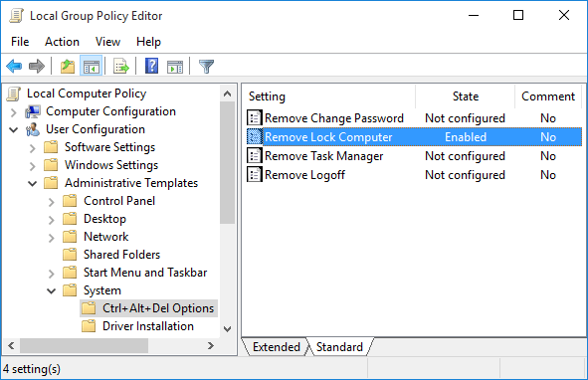Viewport: 588px width, 380px height.
Task: Click the Up One Level folder icon
Action: tap(68, 67)
